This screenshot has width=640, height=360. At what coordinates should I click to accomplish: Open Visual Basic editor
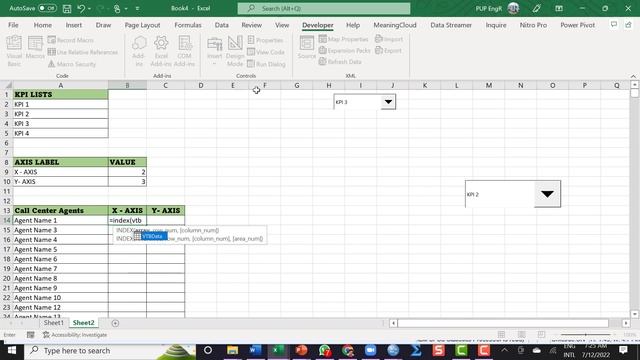[14, 51]
